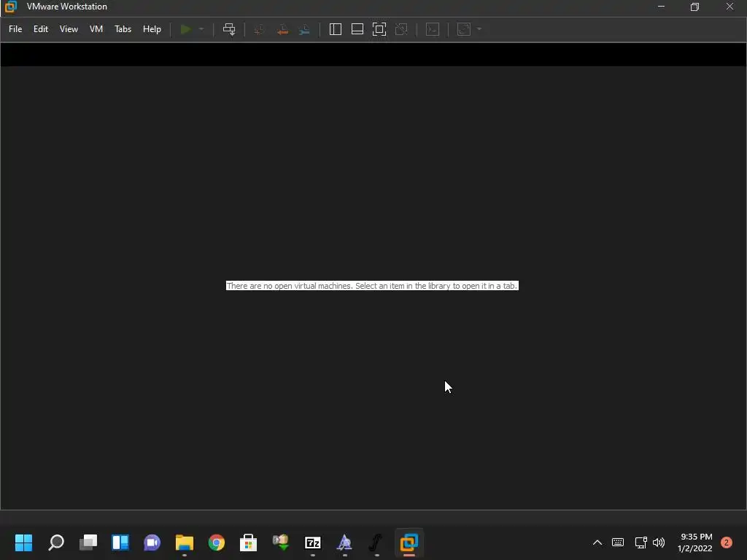Click the no open virtual machines message
The height and width of the screenshot is (560, 747).
tap(372, 286)
